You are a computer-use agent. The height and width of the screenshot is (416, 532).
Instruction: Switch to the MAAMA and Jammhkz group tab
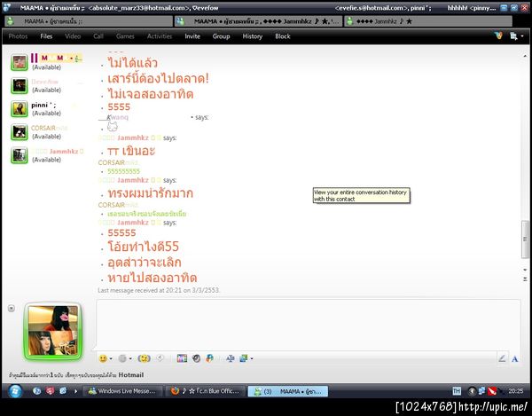point(259,21)
